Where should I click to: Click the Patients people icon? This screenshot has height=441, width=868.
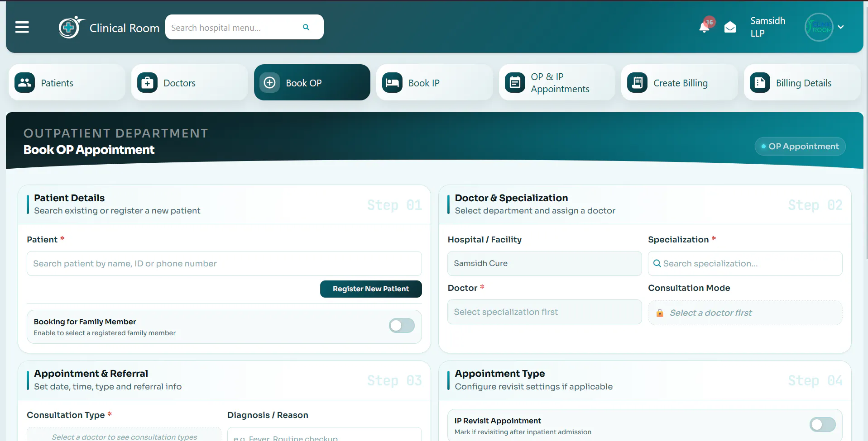tap(24, 83)
